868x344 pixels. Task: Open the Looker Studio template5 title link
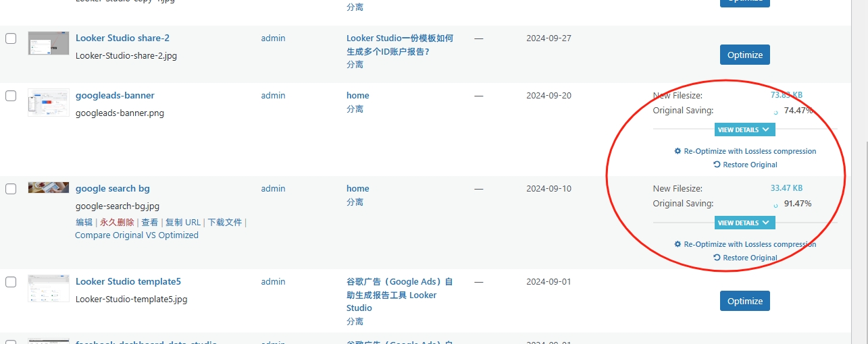coord(128,282)
